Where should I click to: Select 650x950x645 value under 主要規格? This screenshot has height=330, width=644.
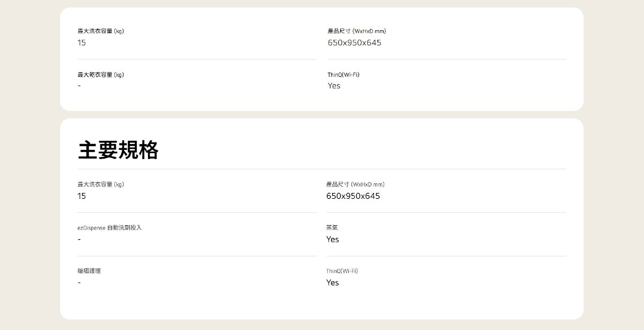click(353, 196)
